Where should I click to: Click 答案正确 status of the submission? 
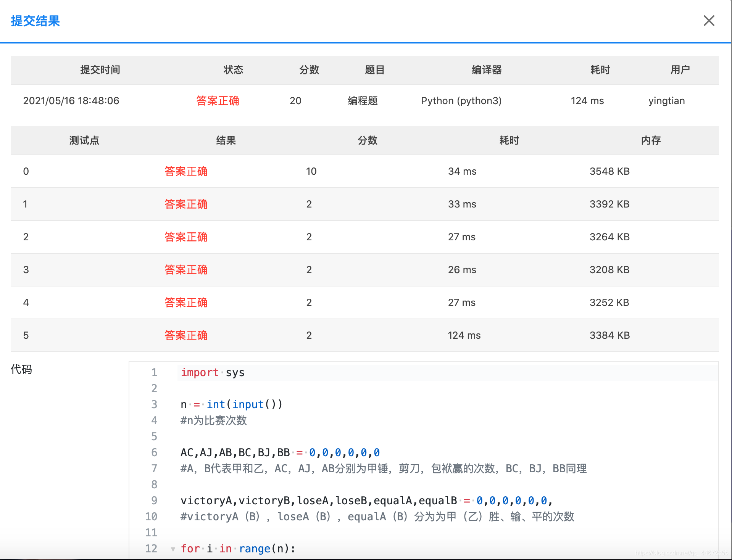click(x=217, y=101)
